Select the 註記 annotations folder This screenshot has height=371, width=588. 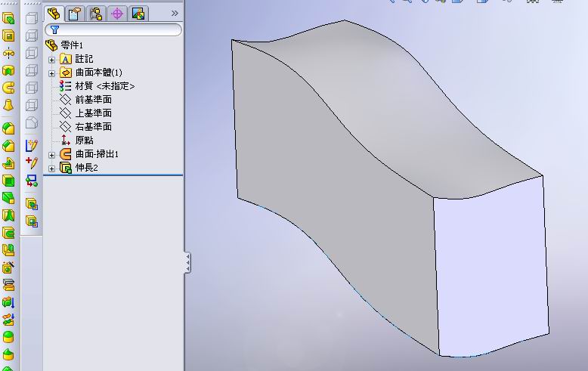[x=84, y=59]
